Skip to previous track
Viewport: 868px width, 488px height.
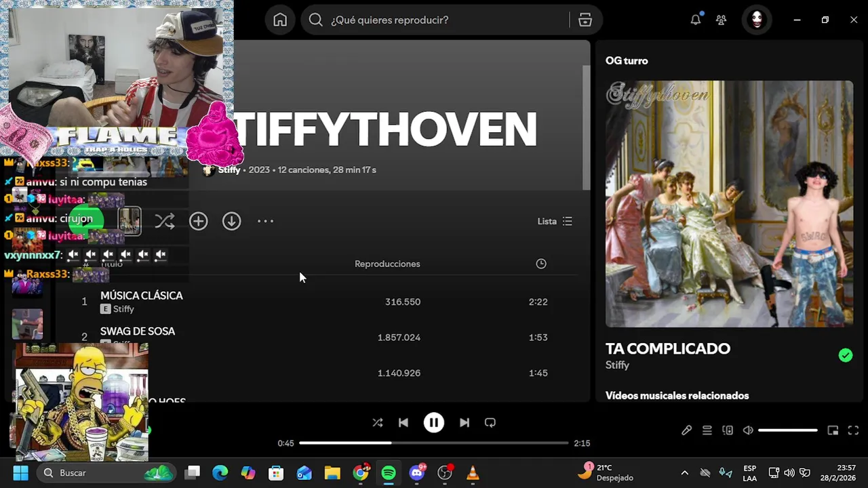[x=403, y=422]
